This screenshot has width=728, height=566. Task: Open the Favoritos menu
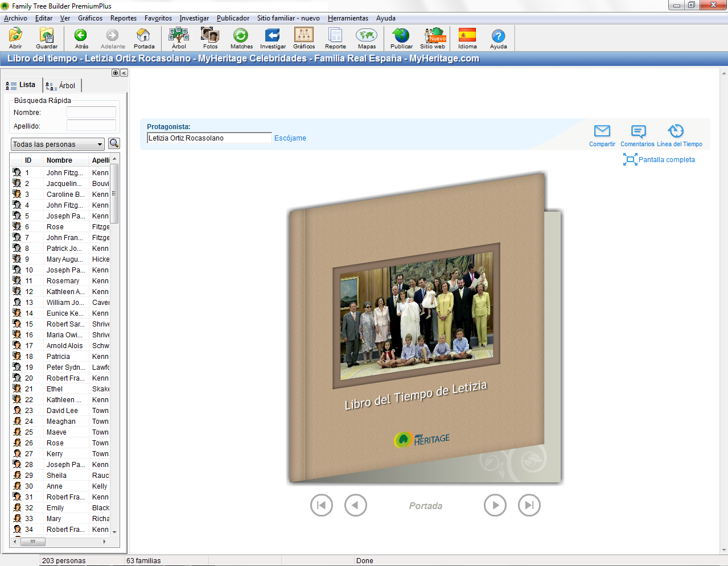[158, 18]
